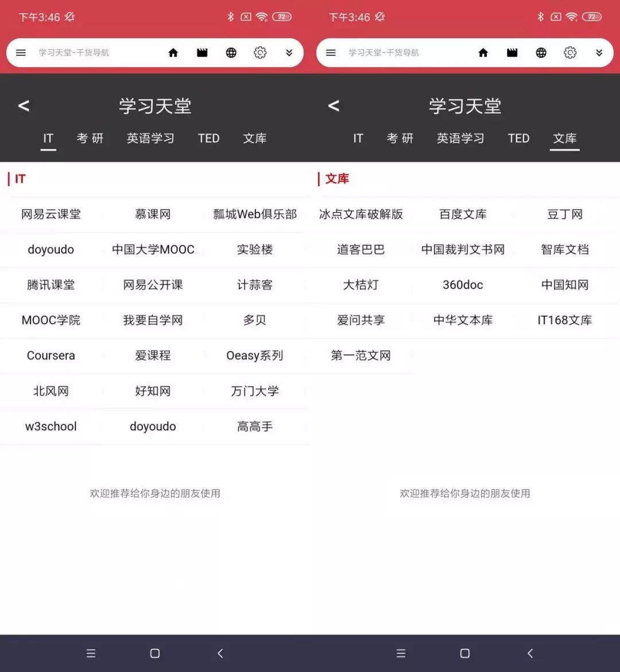The width and height of the screenshot is (620, 672).
Task: Open the 豆丁网 link
Action: click(565, 214)
